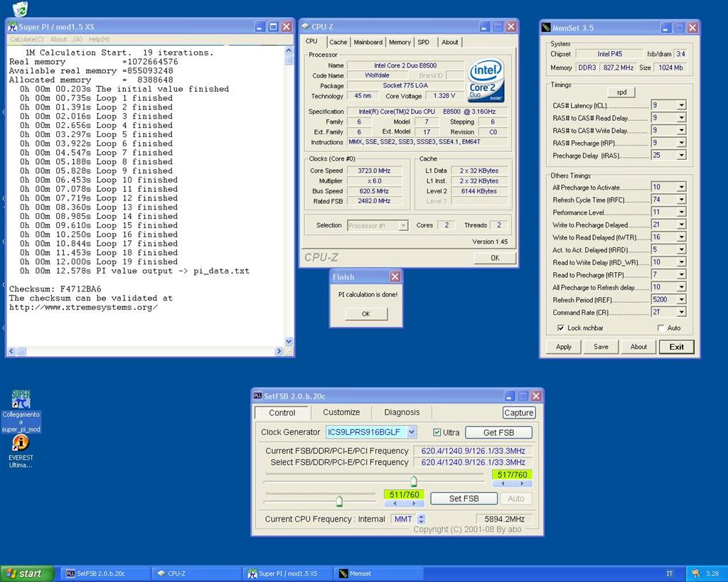This screenshot has width=728, height=582.
Task: Uncheck Lock mchbar in MemSet
Action: pos(561,328)
